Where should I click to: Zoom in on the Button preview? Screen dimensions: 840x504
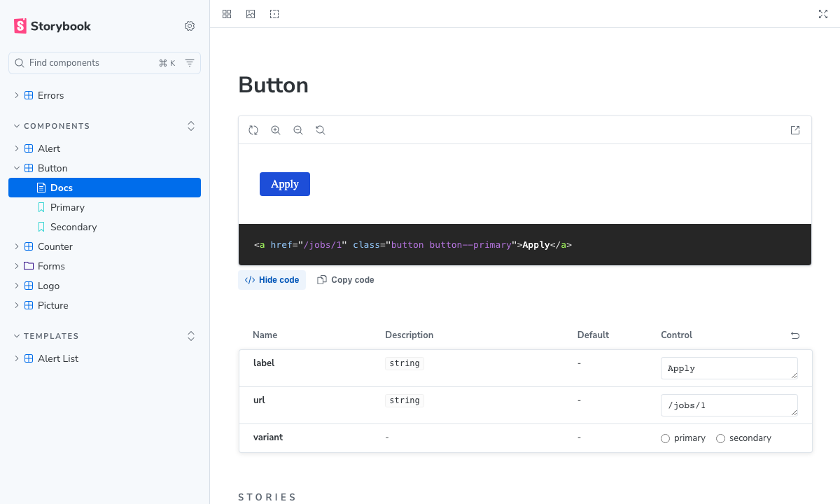tap(276, 130)
